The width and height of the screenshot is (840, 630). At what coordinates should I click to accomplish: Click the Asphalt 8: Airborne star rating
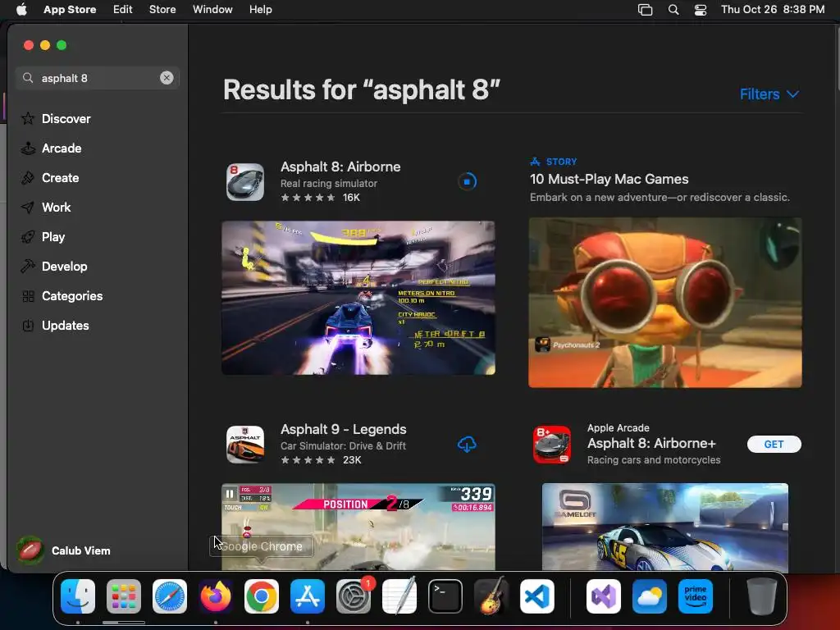308,198
